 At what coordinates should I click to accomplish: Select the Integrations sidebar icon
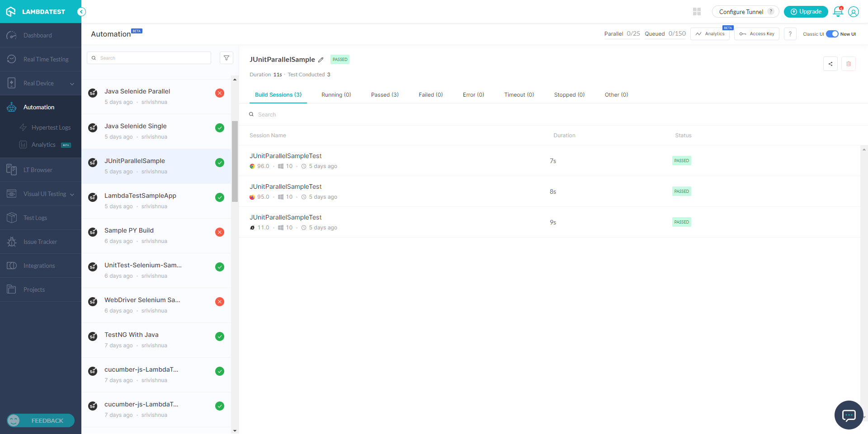click(11, 266)
